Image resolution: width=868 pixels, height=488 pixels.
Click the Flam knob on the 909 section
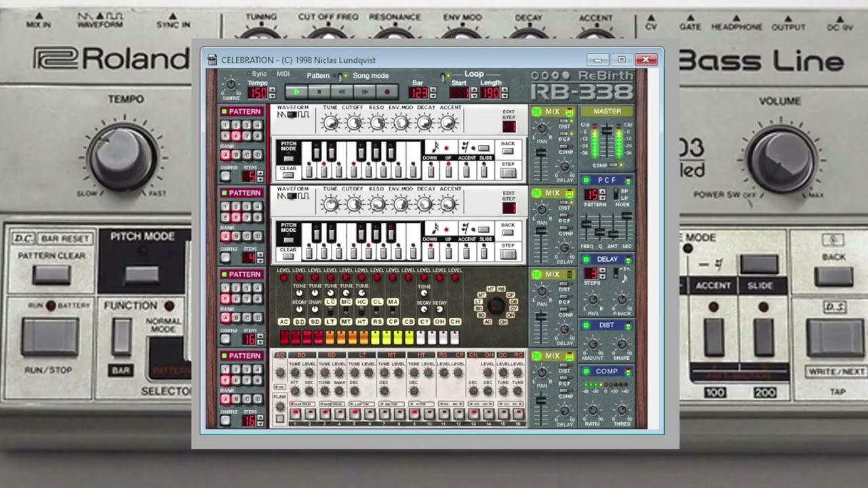point(279,407)
